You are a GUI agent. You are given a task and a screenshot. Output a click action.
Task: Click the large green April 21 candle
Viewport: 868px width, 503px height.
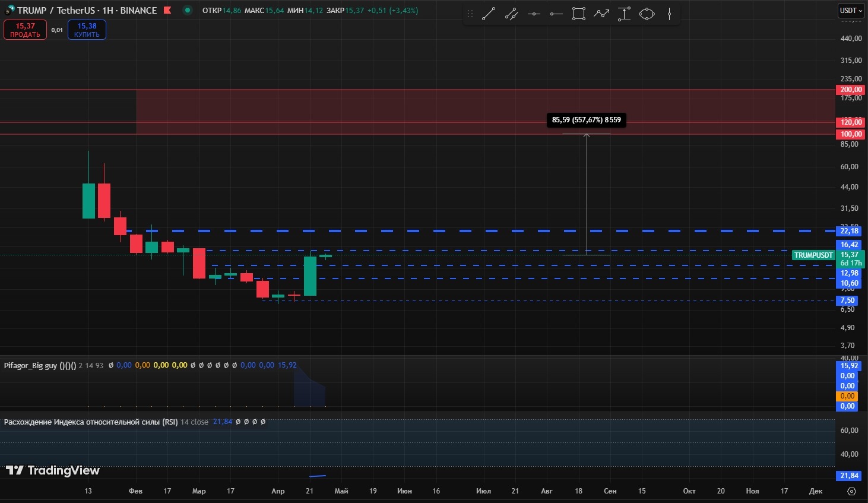[x=310, y=276]
